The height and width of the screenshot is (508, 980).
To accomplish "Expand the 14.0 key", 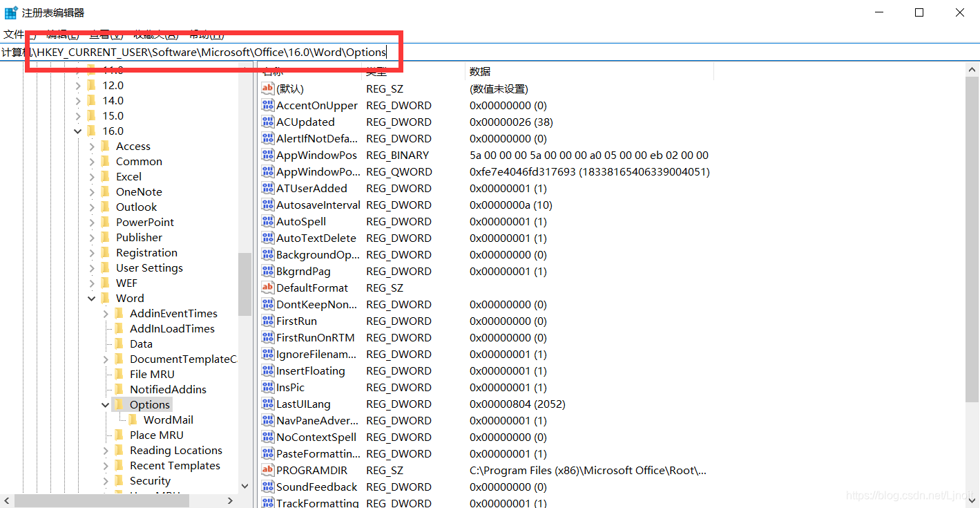I will coord(78,100).
